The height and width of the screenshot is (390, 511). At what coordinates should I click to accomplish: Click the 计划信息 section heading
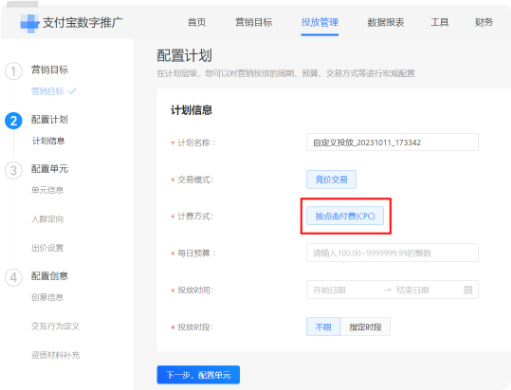coord(191,110)
